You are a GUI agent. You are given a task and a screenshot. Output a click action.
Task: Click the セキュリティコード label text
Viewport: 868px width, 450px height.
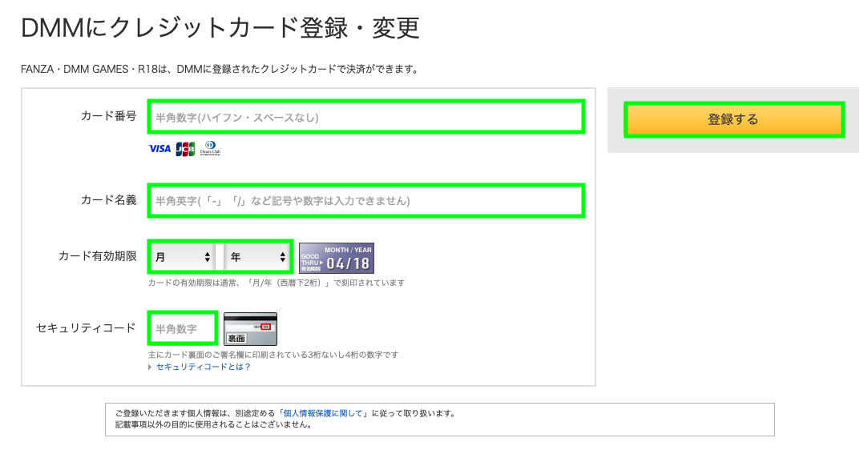87,327
